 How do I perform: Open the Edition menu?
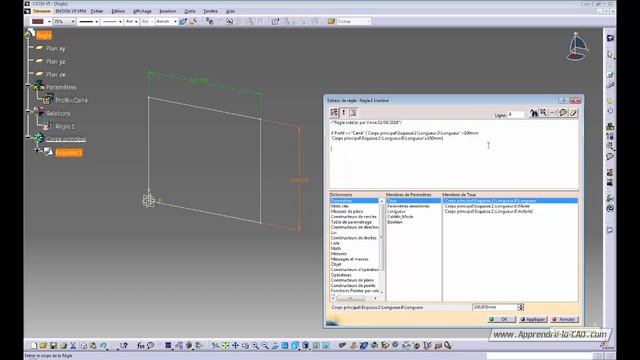click(x=118, y=11)
